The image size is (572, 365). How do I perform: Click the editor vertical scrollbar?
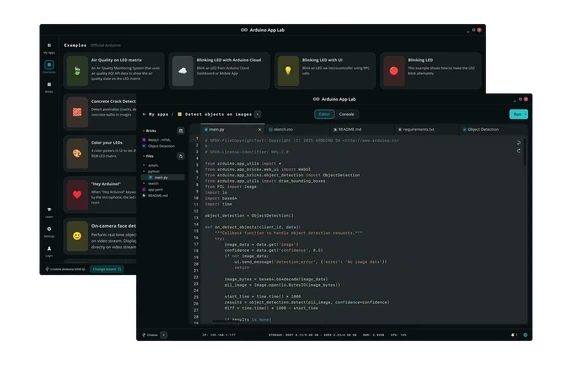point(525,152)
